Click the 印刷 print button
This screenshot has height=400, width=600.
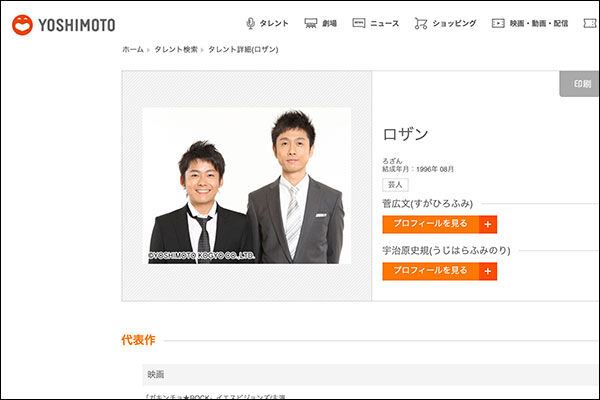tap(579, 84)
